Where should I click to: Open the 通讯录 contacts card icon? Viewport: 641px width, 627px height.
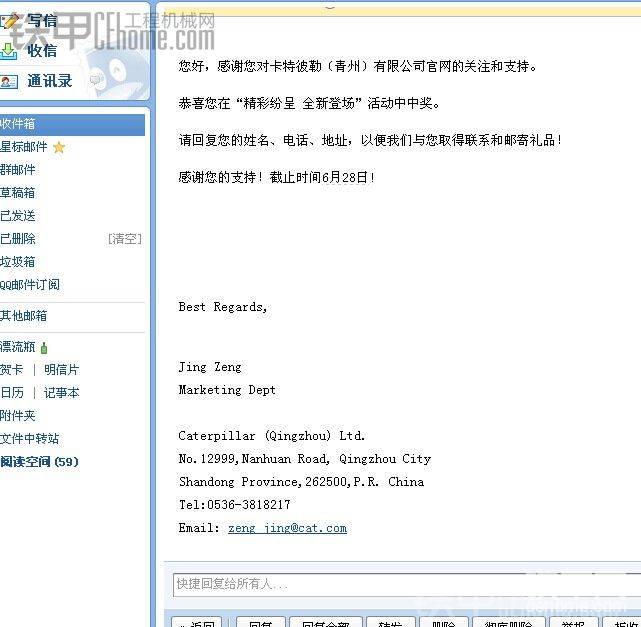click(x=9, y=81)
